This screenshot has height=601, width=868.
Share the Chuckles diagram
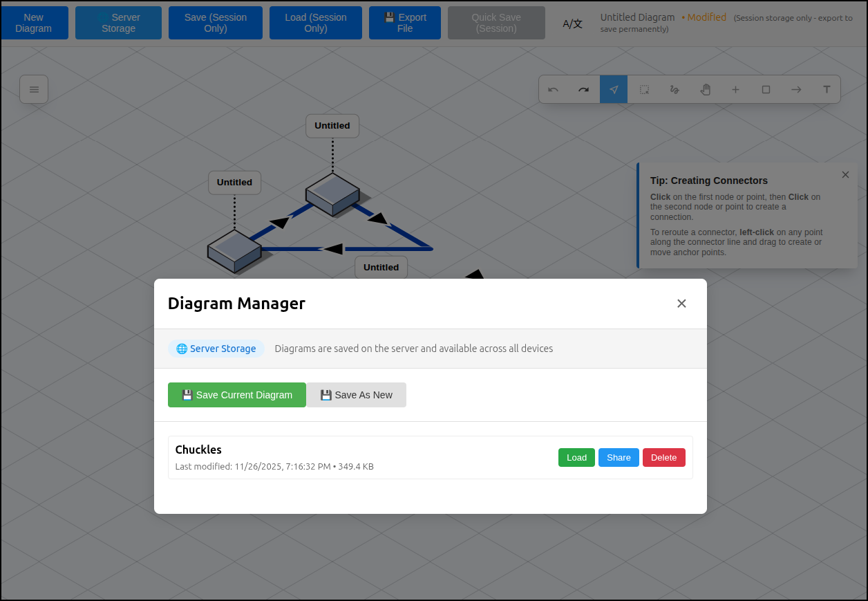tap(619, 458)
